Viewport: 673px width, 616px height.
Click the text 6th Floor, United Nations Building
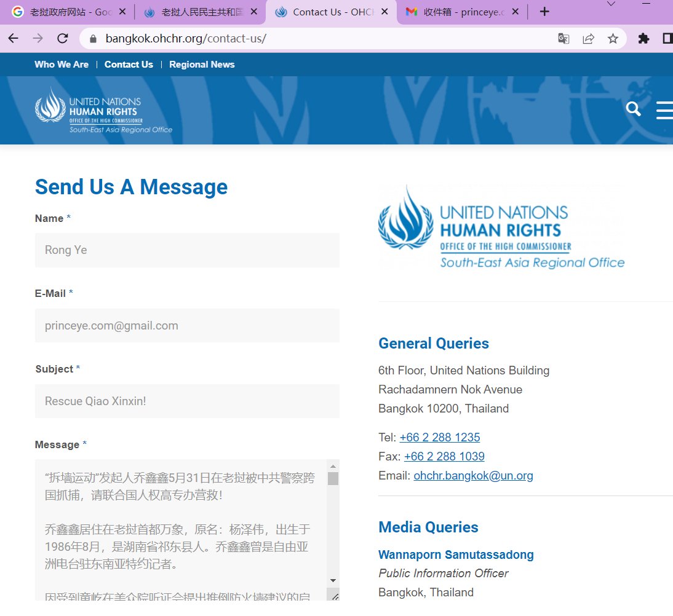(464, 370)
